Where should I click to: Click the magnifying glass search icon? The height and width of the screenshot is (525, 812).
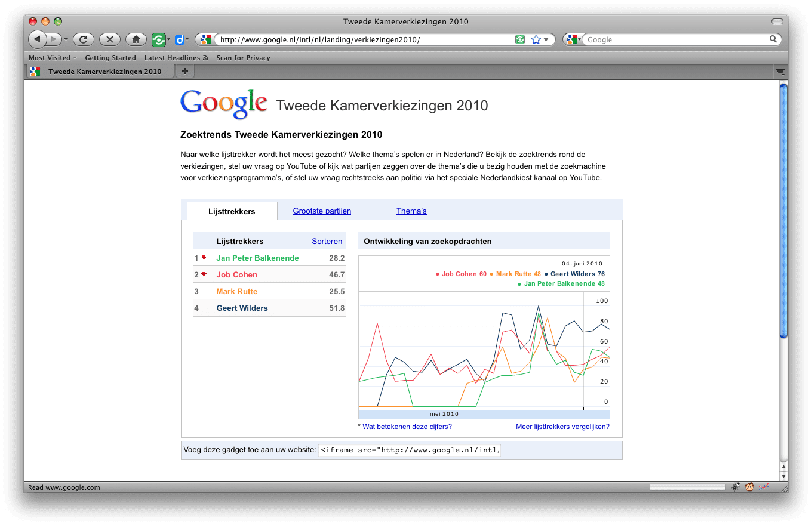tap(773, 39)
